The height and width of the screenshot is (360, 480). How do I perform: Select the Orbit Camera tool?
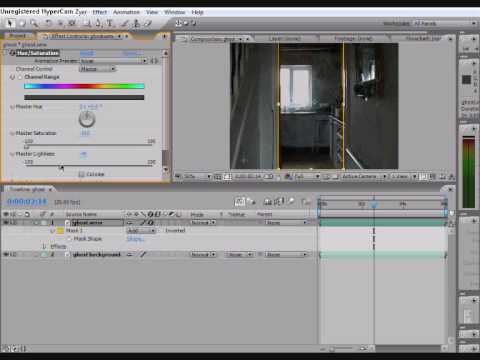point(61,23)
